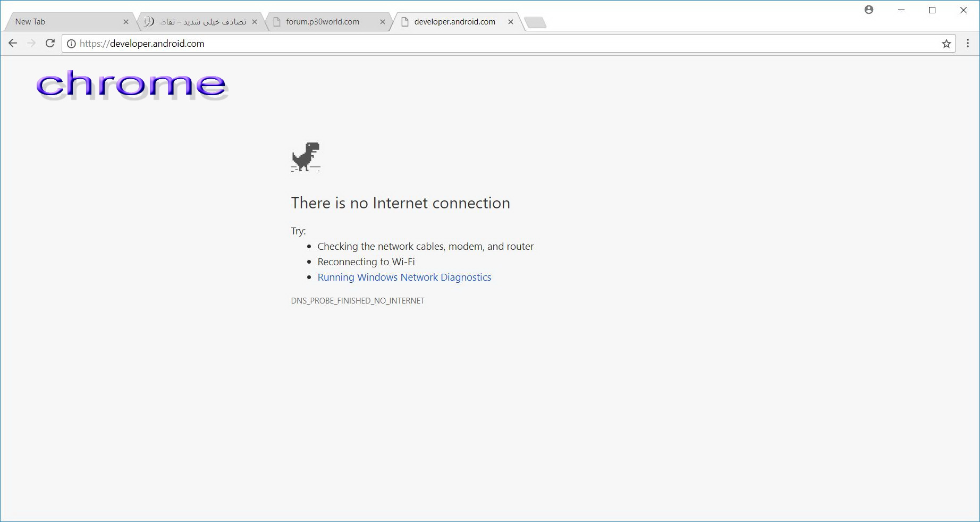Viewport: 980px width, 522px height.
Task: Focus the address bar URL field
Action: click(508, 44)
